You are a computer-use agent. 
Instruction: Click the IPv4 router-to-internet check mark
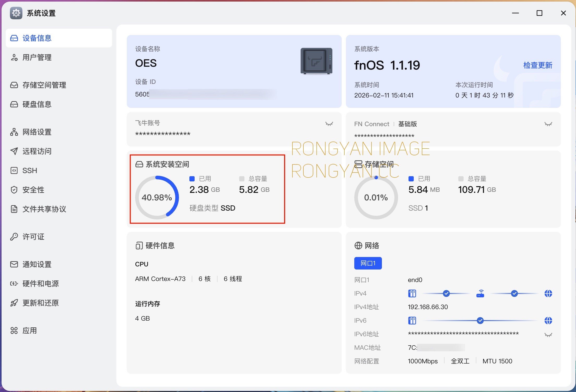tap(514, 293)
